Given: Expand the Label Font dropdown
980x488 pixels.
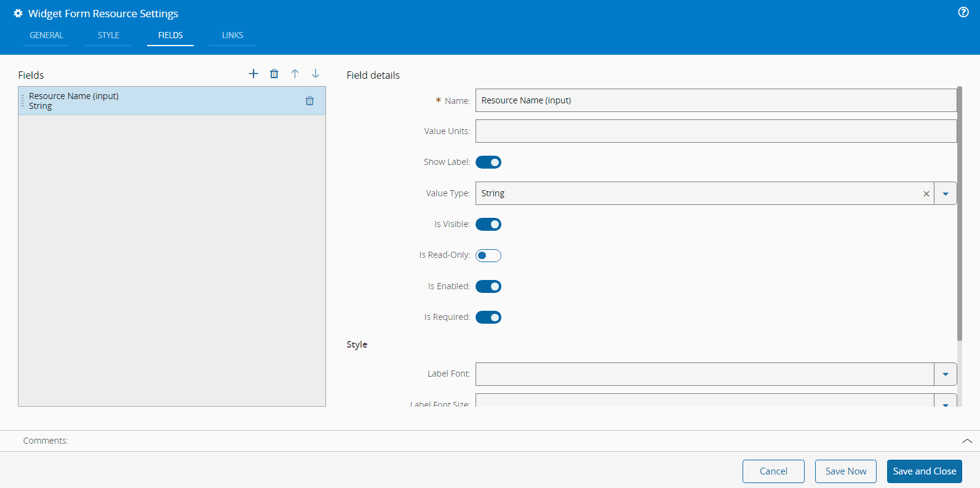Looking at the screenshot, I should (946, 374).
